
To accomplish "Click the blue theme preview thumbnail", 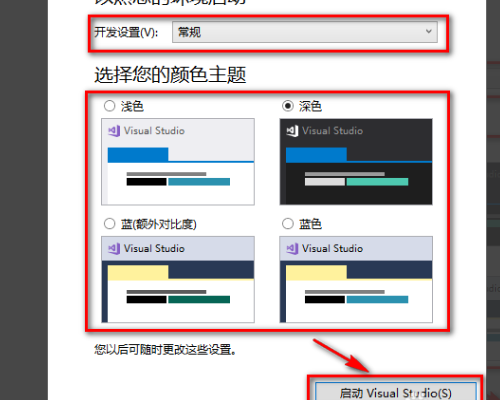I will pyautogui.click(x=356, y=279).
